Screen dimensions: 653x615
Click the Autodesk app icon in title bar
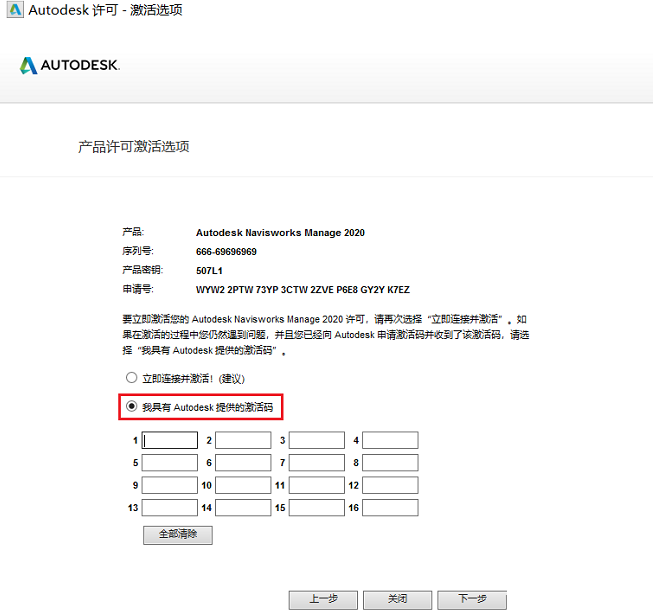15,10
